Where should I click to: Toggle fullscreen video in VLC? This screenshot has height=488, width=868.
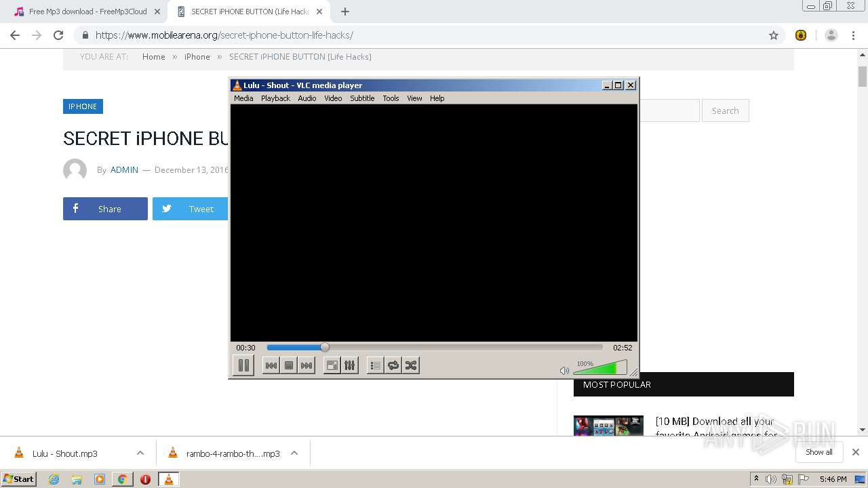pos(332,365)
